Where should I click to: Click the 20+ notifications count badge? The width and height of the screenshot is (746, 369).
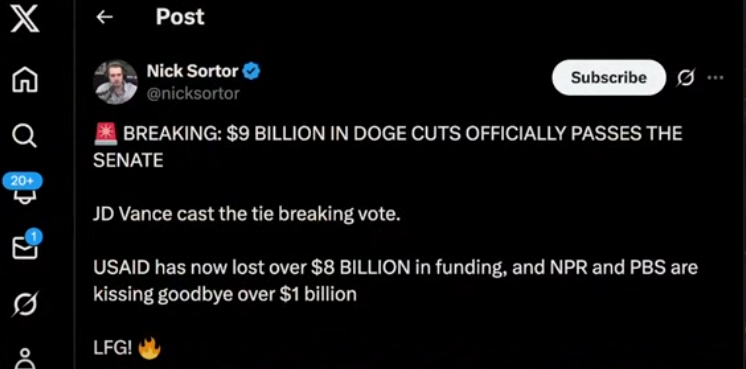(x=22, y=181)
